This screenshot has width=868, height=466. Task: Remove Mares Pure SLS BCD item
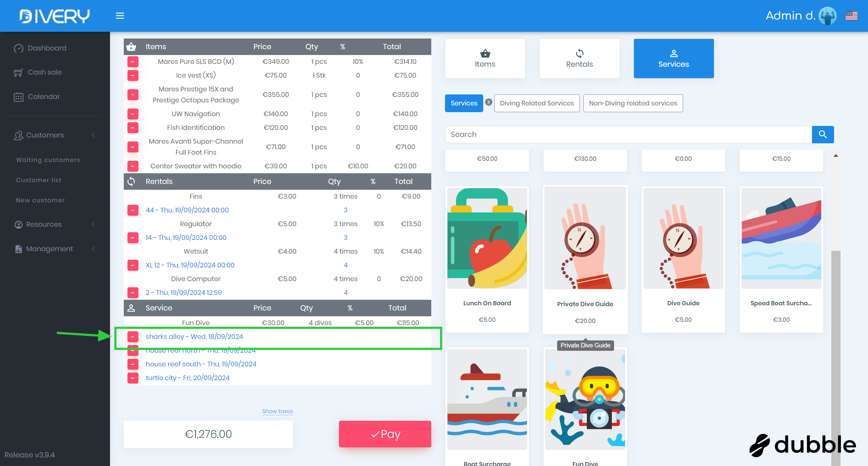pyautogui.click(x=133, y=62)
